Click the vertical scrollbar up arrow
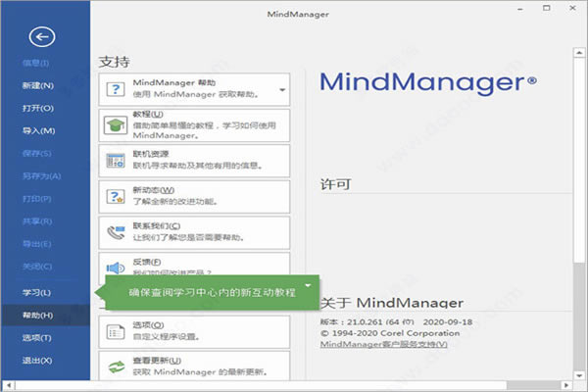 click(x=579, y=53)
